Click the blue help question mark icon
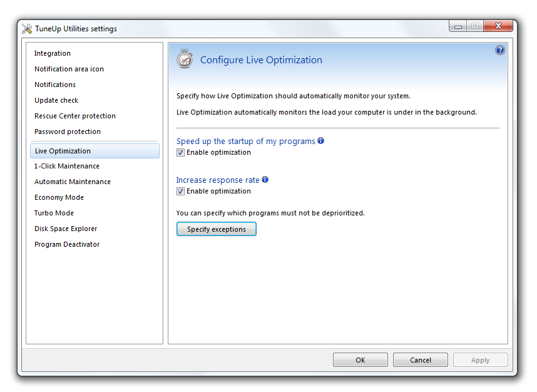537x392 pixels. point(500,50)
